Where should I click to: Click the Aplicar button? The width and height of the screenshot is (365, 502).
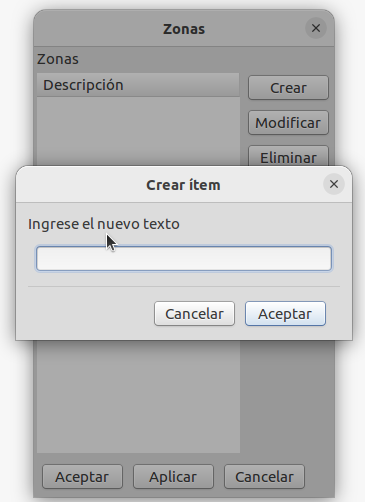tap(173, 477)
